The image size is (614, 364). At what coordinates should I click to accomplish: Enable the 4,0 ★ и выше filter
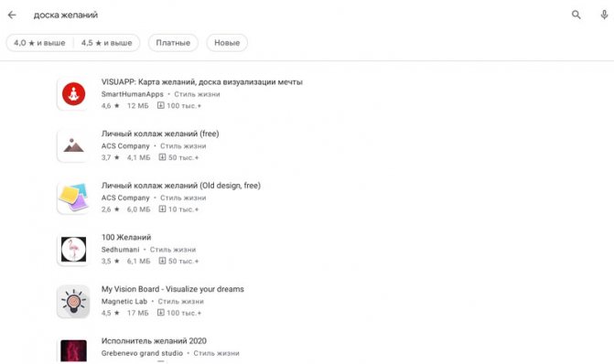tap(39, 43)
